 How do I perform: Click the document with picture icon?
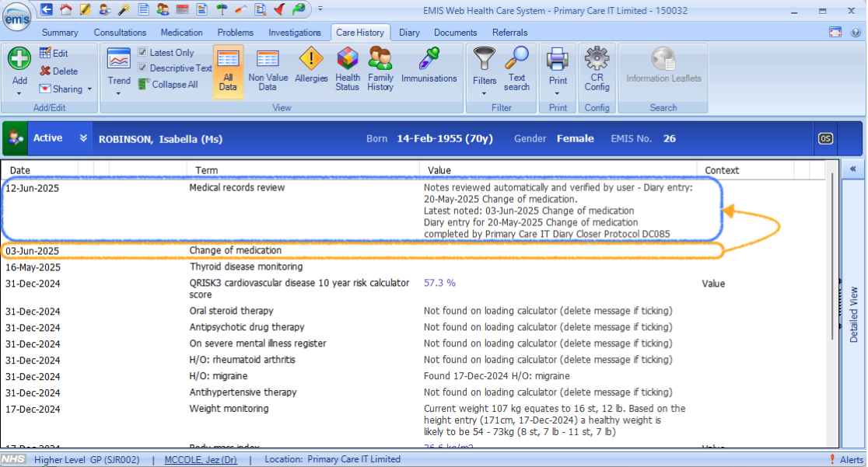202,9
